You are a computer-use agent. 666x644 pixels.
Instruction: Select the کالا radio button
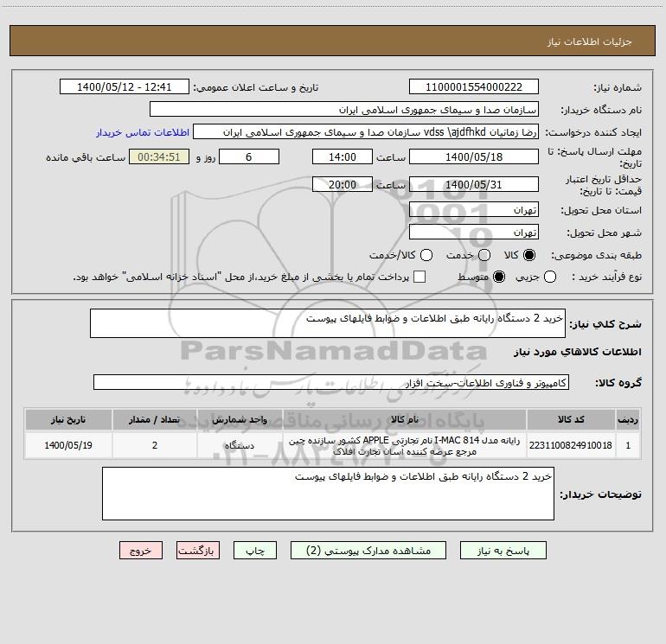(x=529, y=255)
